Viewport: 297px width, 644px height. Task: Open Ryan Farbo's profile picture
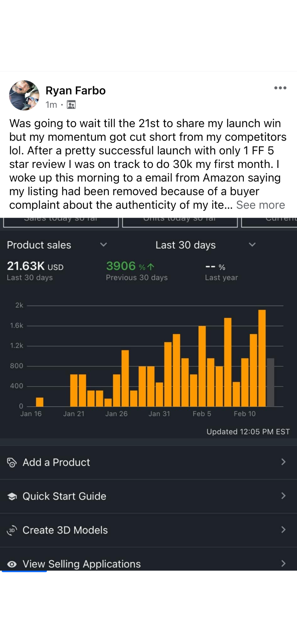coord(24,95)
